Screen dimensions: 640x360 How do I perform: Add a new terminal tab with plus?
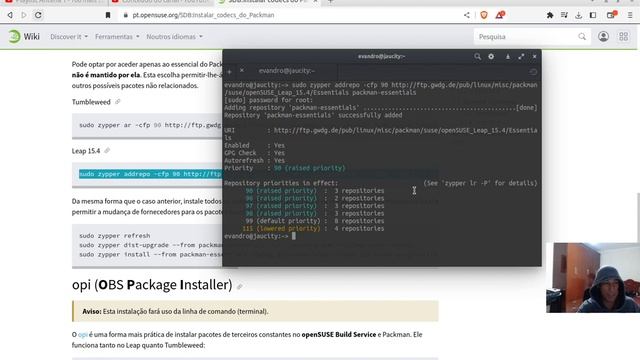[x=229, y=71]
